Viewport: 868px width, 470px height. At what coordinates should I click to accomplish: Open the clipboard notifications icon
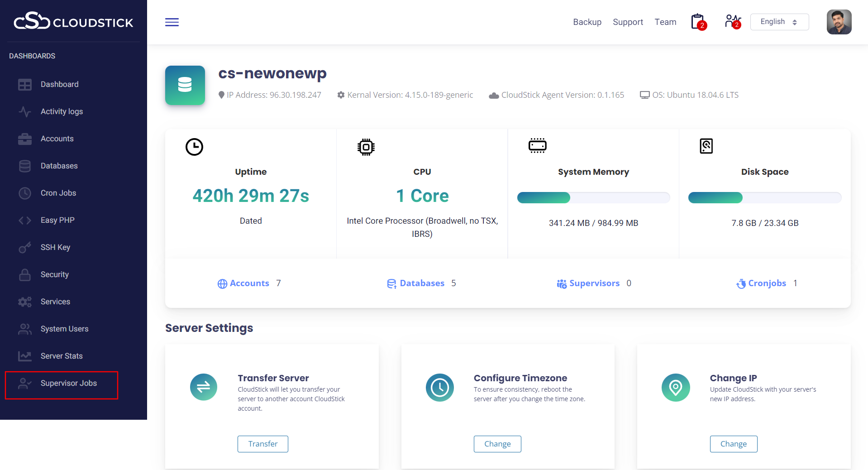698,22
